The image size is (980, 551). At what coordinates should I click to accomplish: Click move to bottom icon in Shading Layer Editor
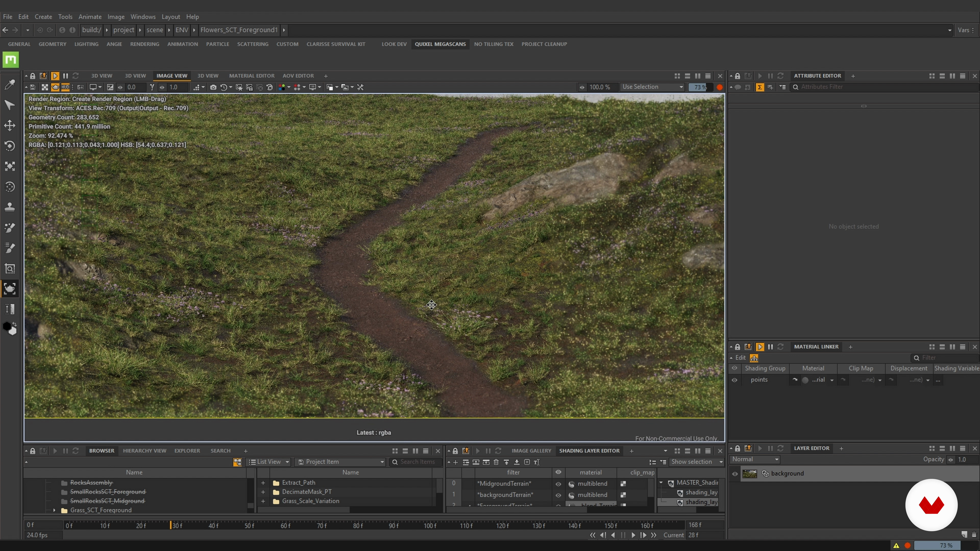[x=517, y=462]
